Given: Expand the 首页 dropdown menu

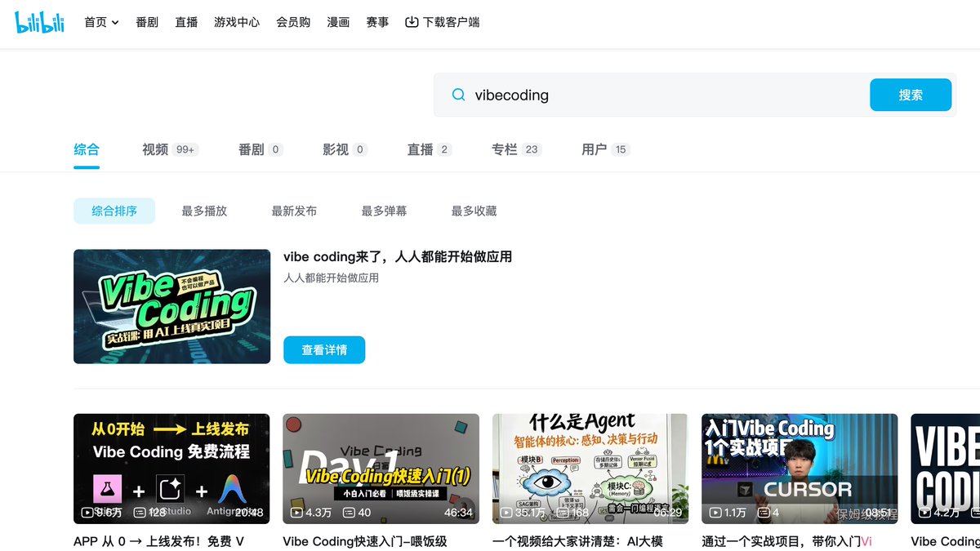Looking at the screenshot, I should (x=100, y=22).
